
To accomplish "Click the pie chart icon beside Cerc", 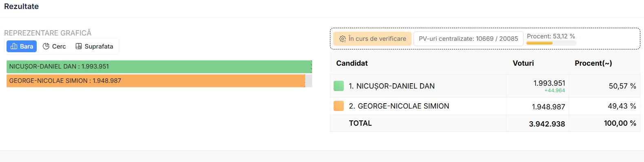I will pos(46,47).
